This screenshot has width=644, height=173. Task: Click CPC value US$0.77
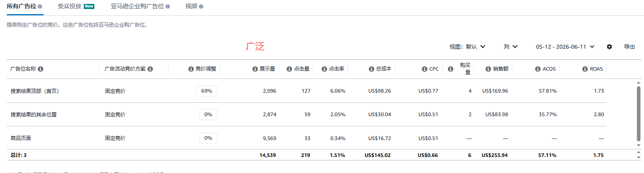[x=428, y=91]
